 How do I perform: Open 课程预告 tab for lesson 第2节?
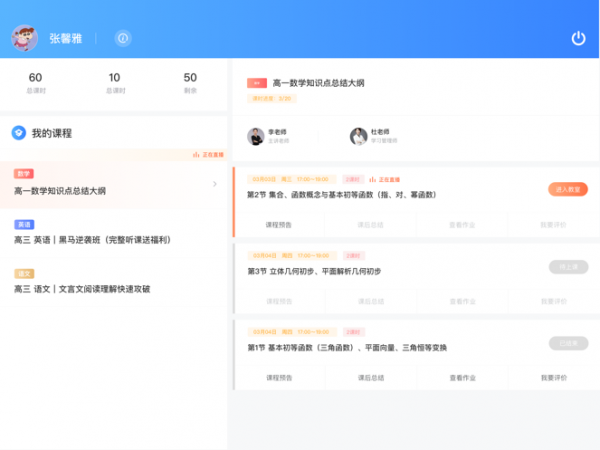tap(279, 225)
